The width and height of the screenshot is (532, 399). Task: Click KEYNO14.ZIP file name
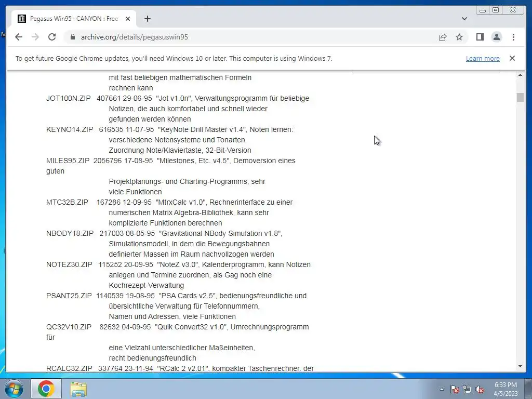coord(70,129)
